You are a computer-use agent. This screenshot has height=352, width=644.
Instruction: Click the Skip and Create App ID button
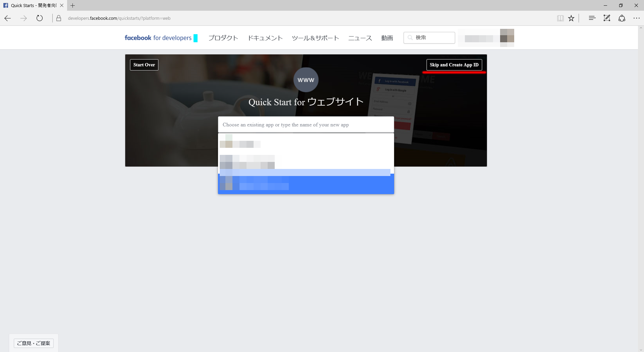click(x=454, y=65)
